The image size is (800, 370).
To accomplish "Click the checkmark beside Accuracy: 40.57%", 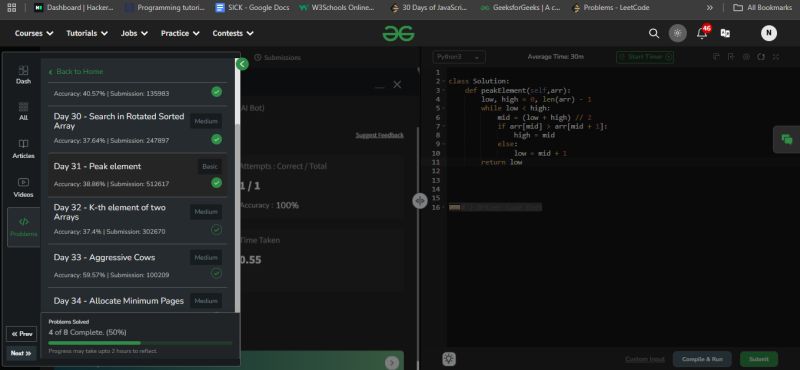I will pos(216,92).
